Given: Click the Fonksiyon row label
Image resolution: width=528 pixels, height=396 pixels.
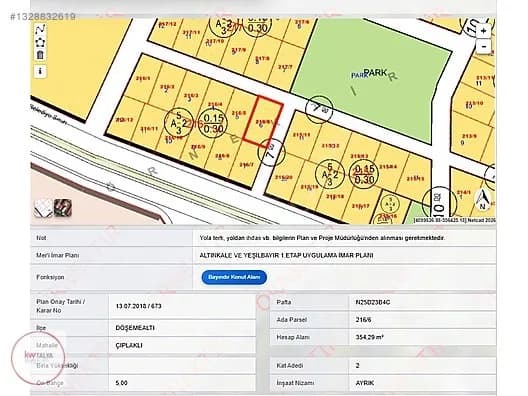Looking at the screenshot, I should [50, 277].
